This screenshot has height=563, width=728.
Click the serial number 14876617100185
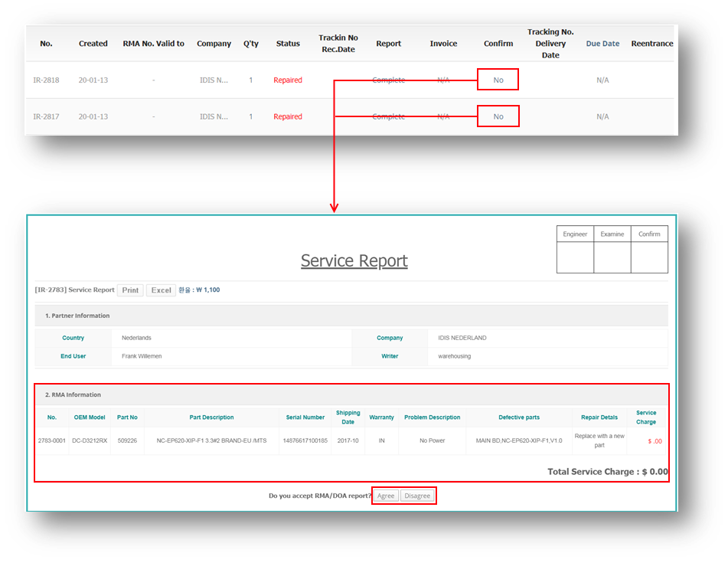(x=305, y=440)
